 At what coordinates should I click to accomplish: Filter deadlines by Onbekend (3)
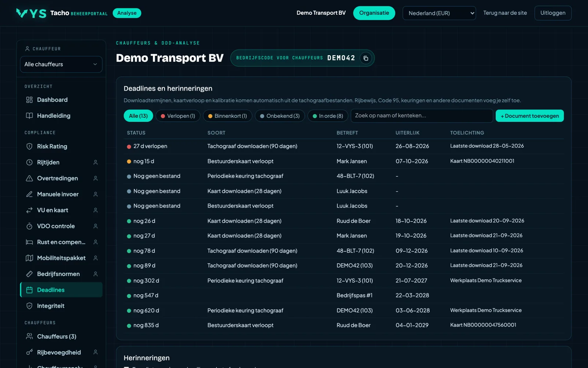point(280,116)
